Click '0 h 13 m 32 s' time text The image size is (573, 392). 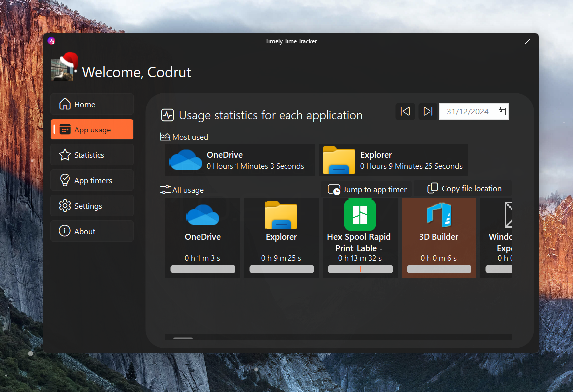[360, 258]
